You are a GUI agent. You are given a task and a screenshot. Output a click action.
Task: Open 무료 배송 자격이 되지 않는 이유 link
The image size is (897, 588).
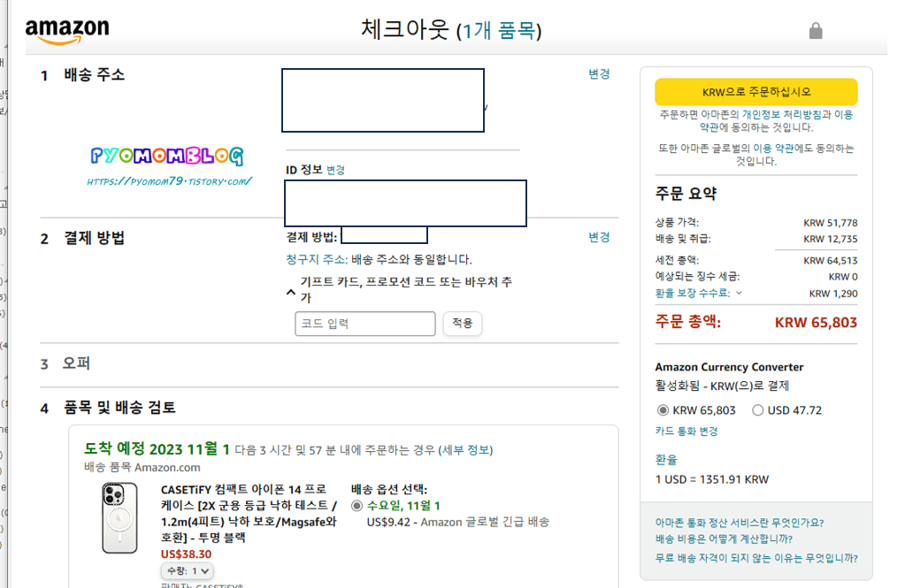[756, 558]
